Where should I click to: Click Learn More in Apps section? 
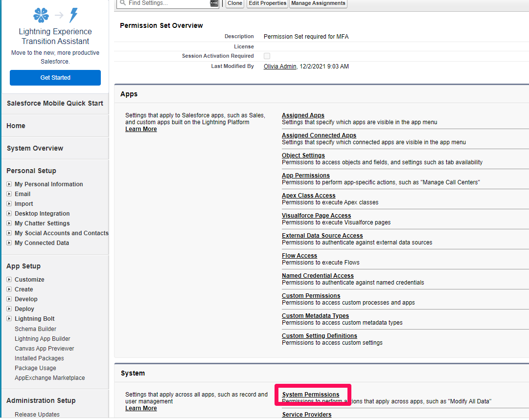pos(141,129)
